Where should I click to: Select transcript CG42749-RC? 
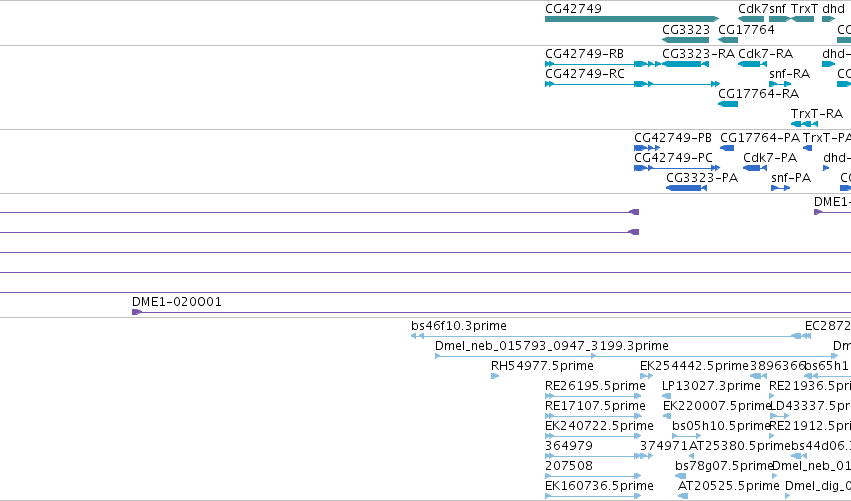tap(632, 84)
